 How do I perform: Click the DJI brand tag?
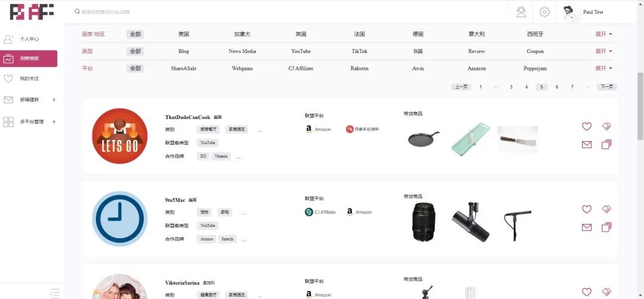[203, 156]
